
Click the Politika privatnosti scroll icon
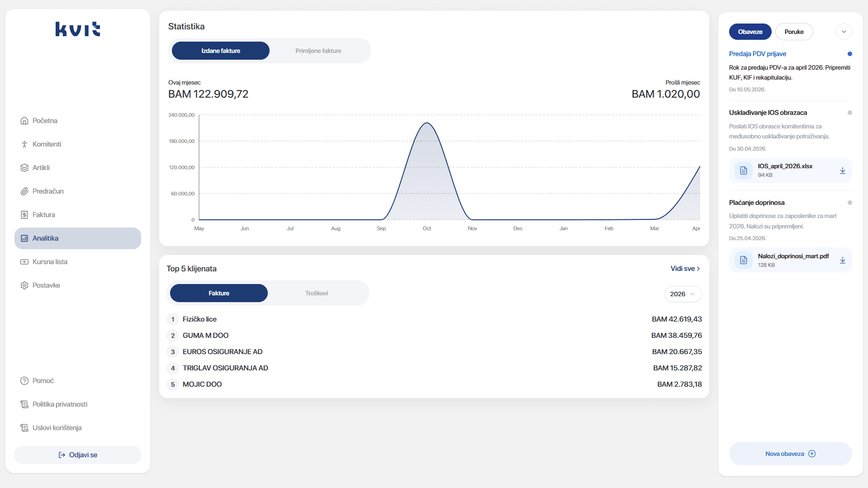click(x=24, y=404)
